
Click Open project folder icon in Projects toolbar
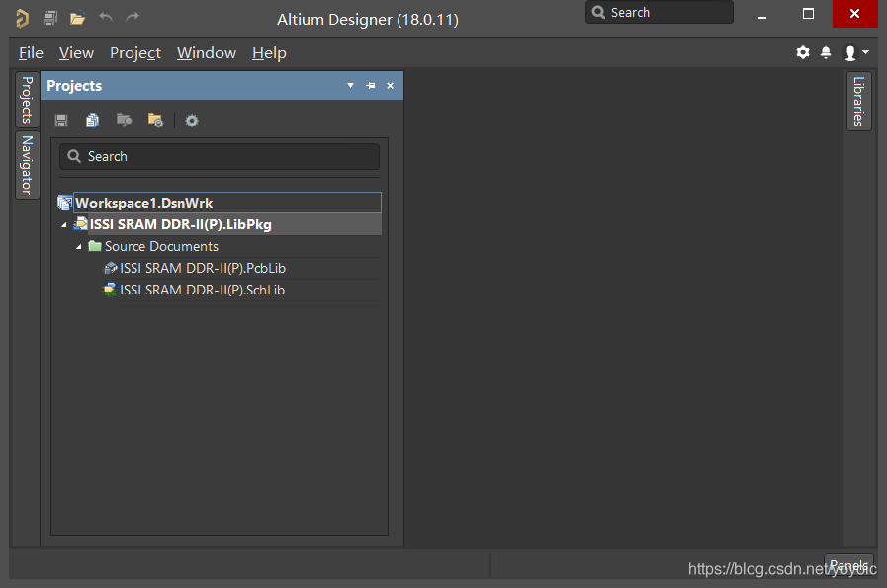click(x=124, y=120)
